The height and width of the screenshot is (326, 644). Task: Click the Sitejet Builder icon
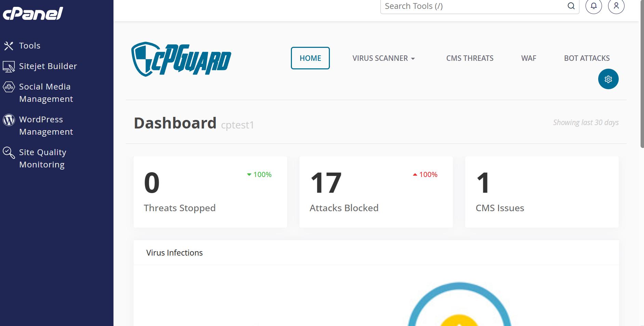(x=9, y=66)
